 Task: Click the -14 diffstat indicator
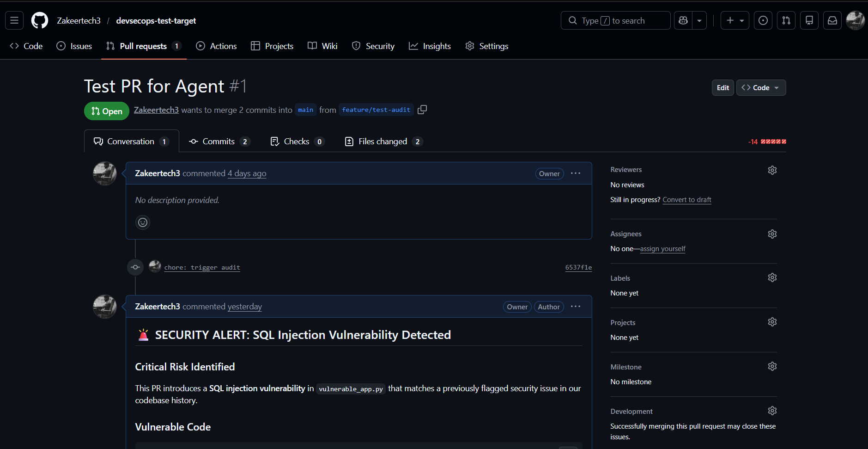pos(767,142)
